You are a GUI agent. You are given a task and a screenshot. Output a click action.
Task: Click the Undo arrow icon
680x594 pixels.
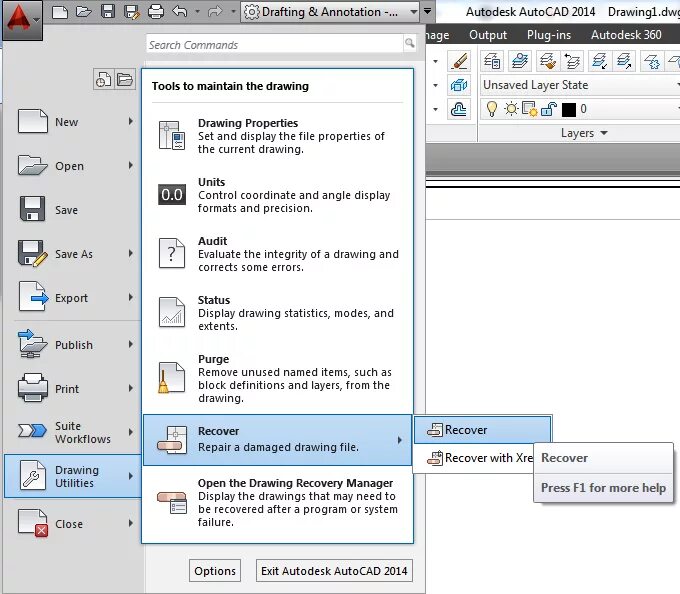point(180,11)
